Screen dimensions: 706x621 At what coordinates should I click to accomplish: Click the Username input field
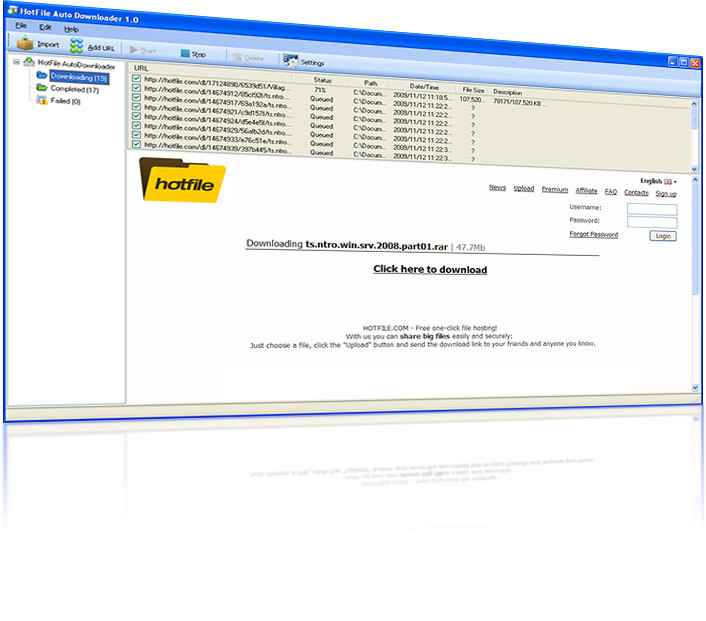652,209
